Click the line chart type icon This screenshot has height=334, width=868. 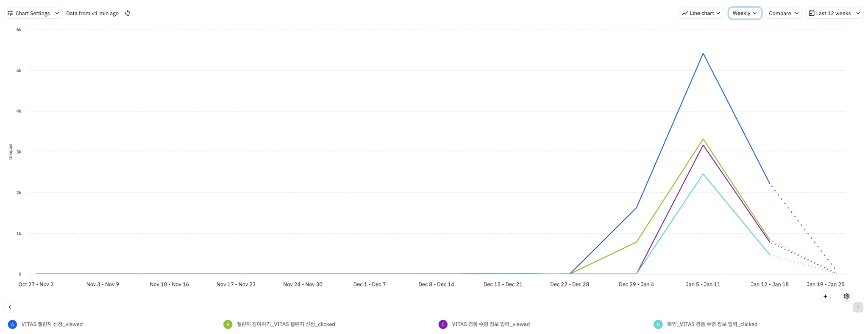685,13
